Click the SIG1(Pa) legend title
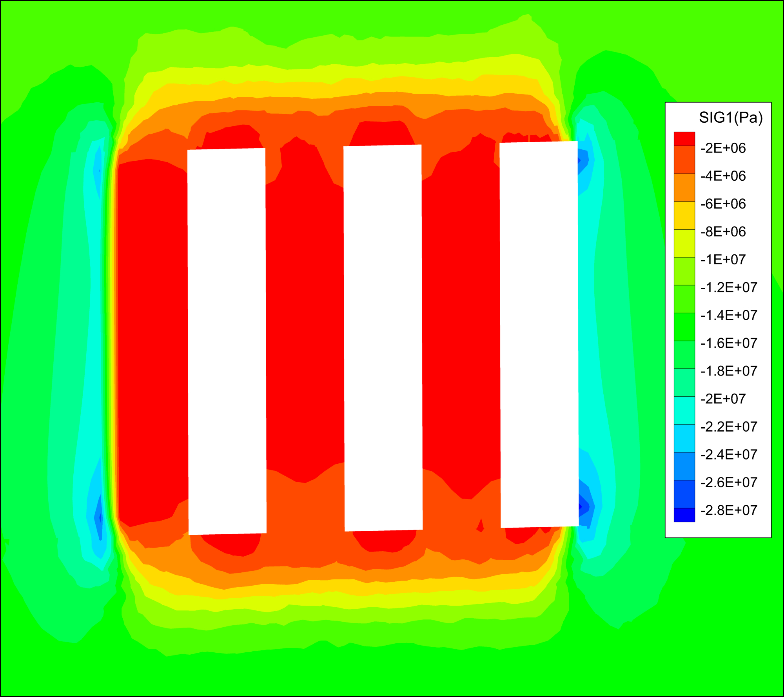 (731, 117)
